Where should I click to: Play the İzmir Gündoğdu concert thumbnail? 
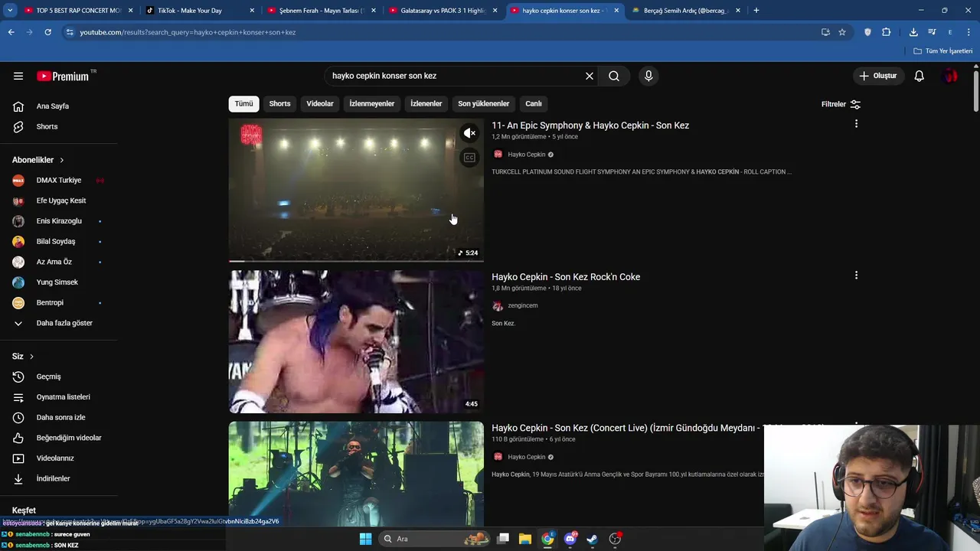coord(356,474)
